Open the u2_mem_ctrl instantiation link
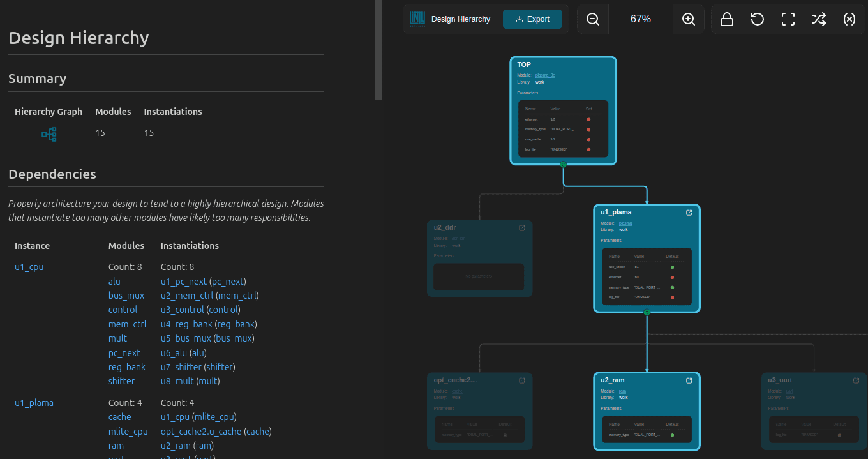 (x=187, y=296)
